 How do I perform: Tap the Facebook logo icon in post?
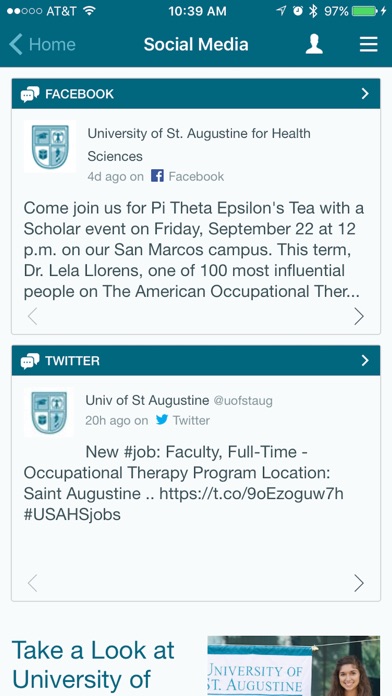coord(157,176)
